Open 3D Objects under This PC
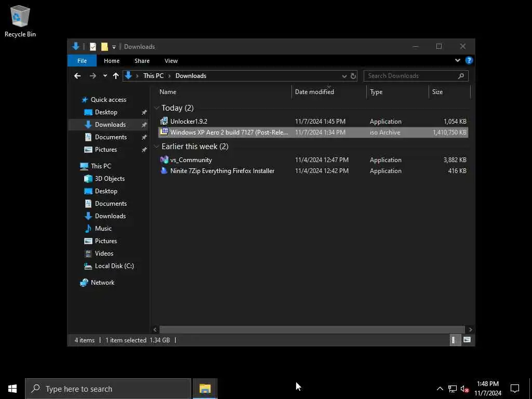 (x=110, y=179)
